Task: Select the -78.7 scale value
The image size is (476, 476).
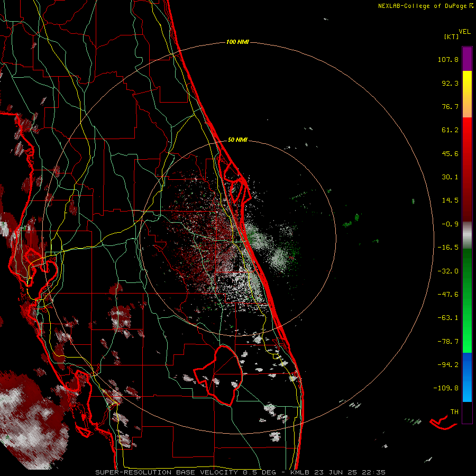Action: pos(448,342)
